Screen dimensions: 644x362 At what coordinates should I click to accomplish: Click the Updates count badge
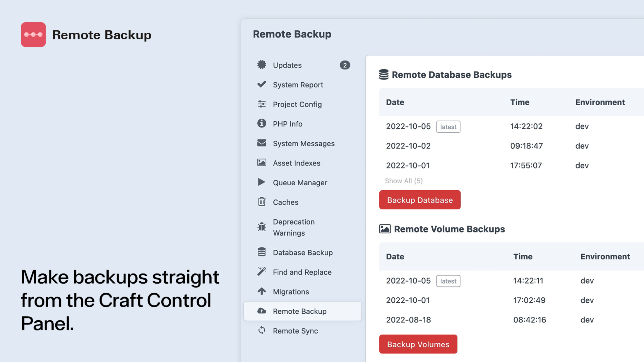point(345,65)
